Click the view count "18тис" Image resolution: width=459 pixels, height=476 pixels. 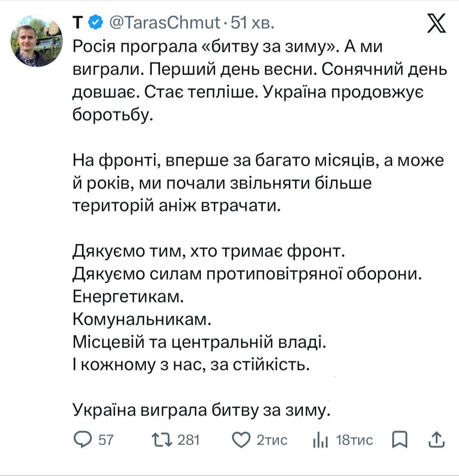[355, 440]
